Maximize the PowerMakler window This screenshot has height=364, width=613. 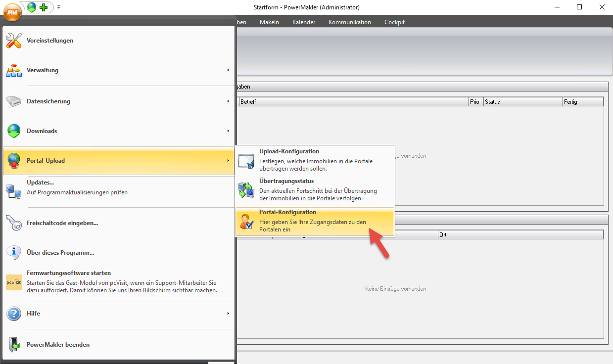(579, 7)
